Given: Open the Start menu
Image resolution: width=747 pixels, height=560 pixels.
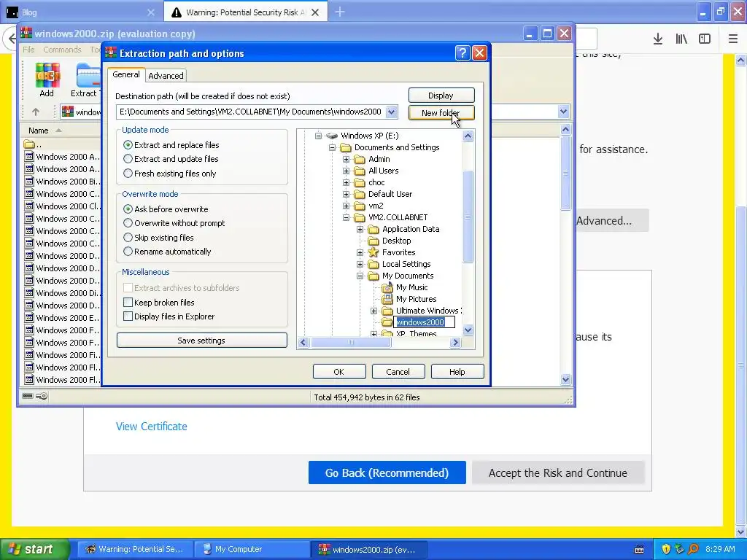Looking at the screenshot, I should (35, 549).
